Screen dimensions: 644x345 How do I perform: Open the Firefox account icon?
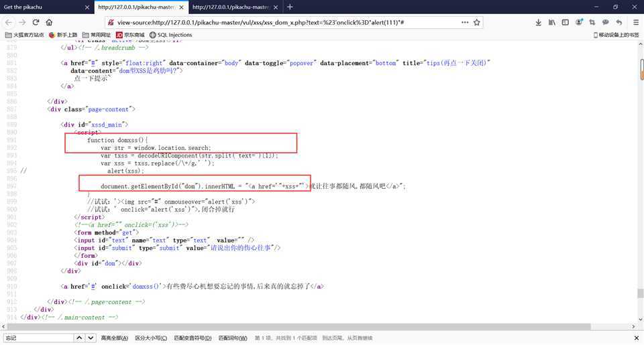pos(579,22)
